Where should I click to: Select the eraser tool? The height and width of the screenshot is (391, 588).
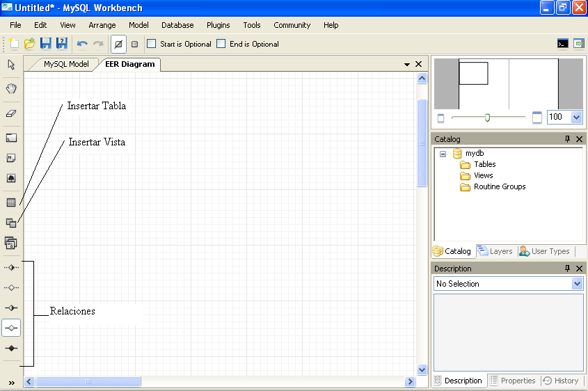(x=11, y=113)
